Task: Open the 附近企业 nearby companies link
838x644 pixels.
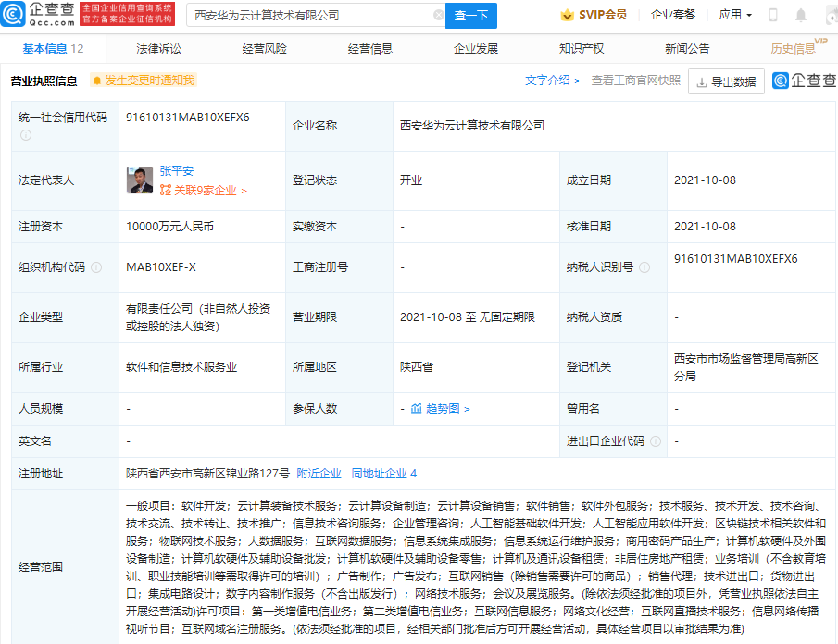Action: click(x=319, y=474)
